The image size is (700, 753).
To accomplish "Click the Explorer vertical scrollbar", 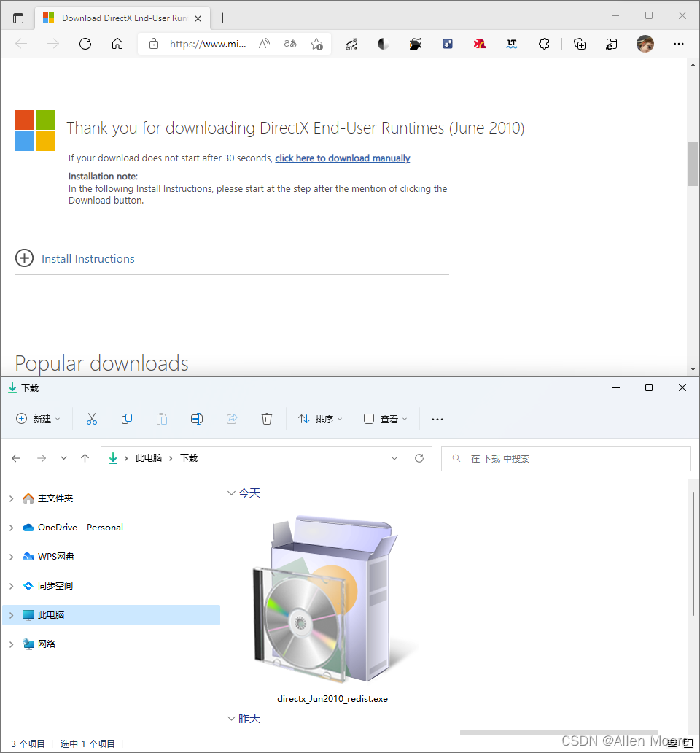I will [693, 554].
